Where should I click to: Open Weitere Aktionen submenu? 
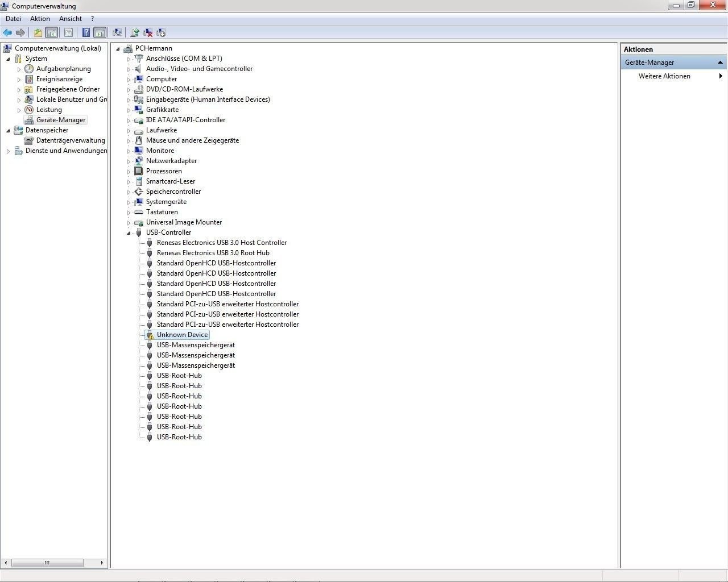click(664, 76)
